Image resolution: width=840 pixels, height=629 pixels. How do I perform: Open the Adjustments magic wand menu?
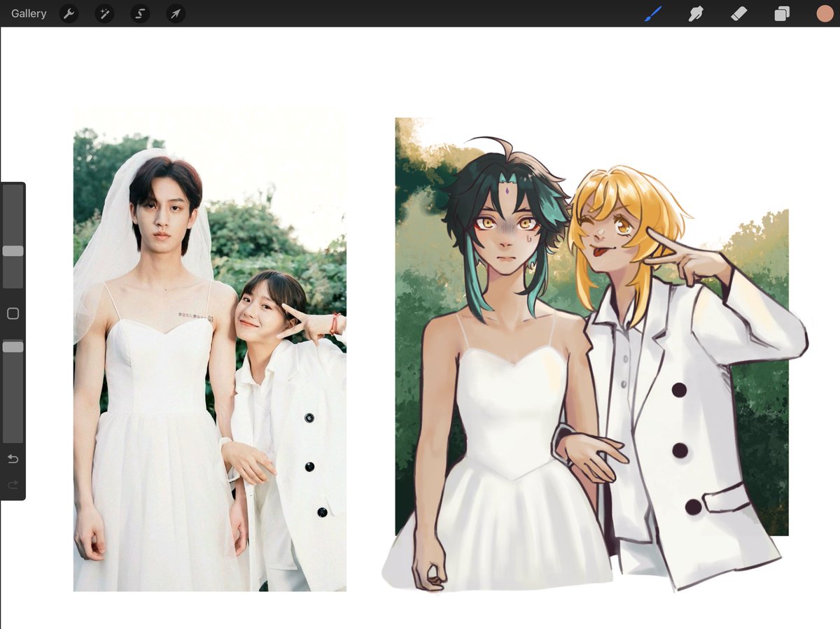[x=104, y=13]
